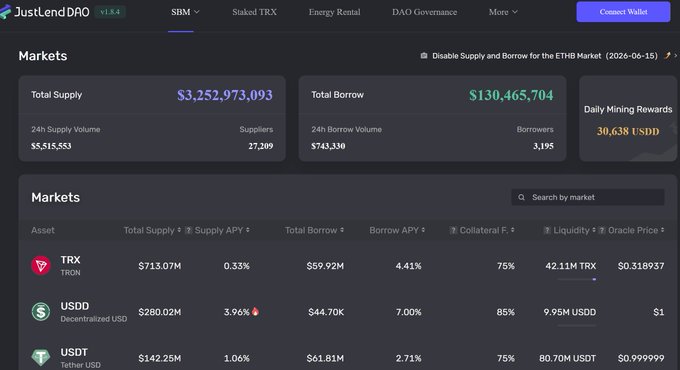
Task: Click the JustLend DAO logo
Action: point(45,12)
